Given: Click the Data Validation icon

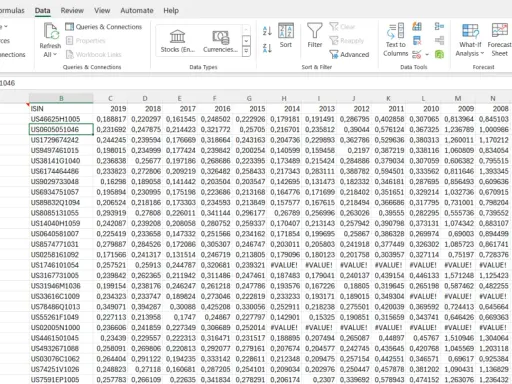Looking at the screenshot, I should click(x=417, y=54).
